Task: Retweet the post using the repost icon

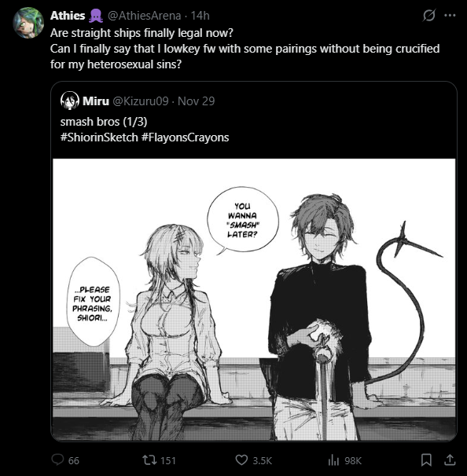Action: click(150, 460)
